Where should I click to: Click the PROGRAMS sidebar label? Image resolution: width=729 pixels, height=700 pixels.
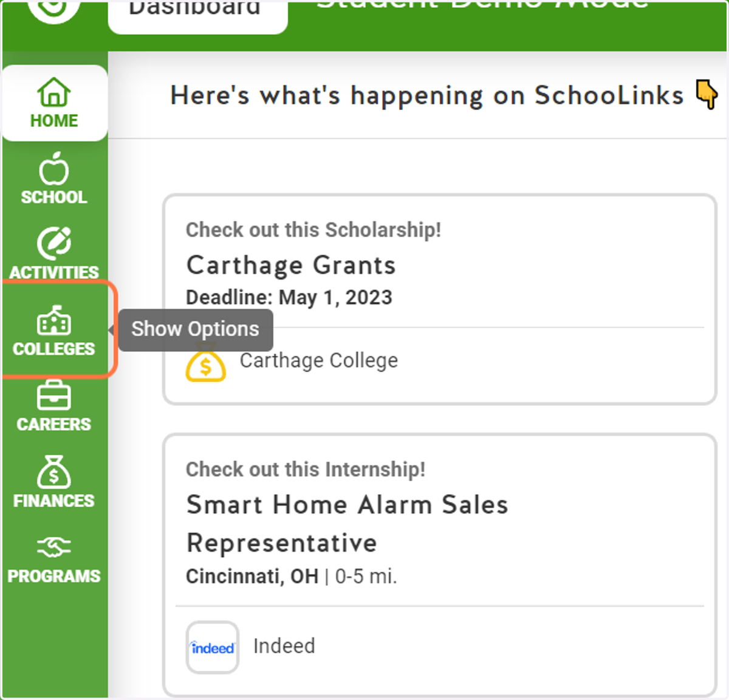click(54, 576)
